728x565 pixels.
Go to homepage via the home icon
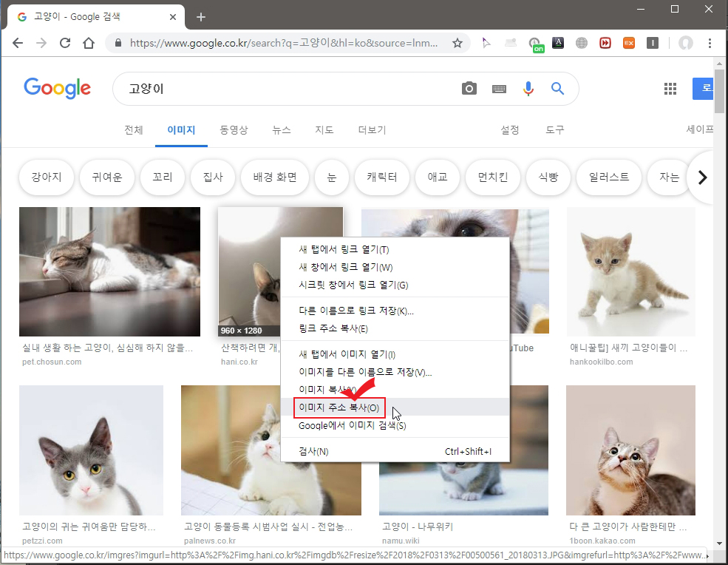click(88, 43)
